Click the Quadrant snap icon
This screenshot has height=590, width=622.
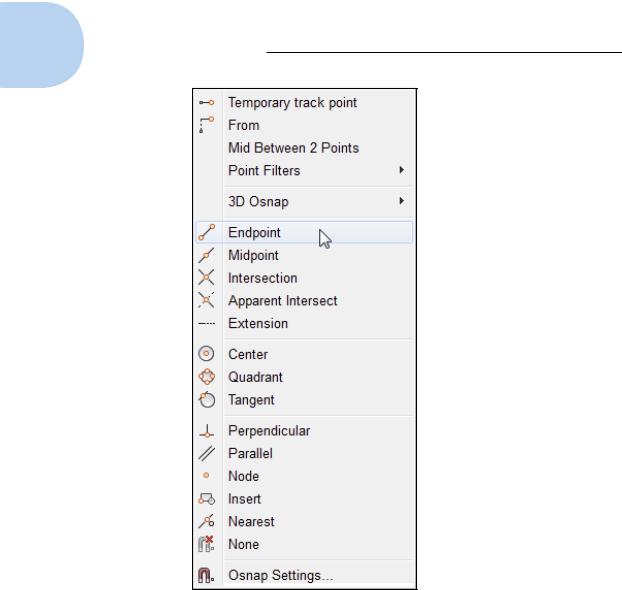coord(207,377)
